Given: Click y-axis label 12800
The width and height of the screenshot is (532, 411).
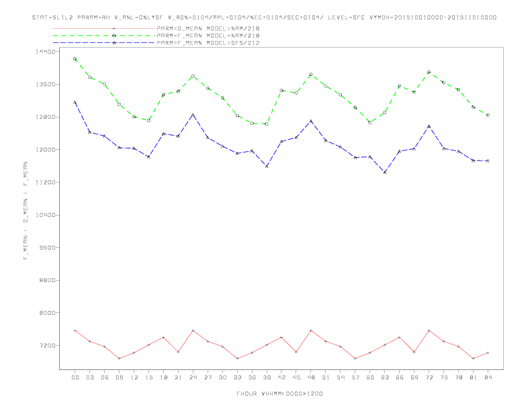Looking at the screenshot, I should point(46,118).
